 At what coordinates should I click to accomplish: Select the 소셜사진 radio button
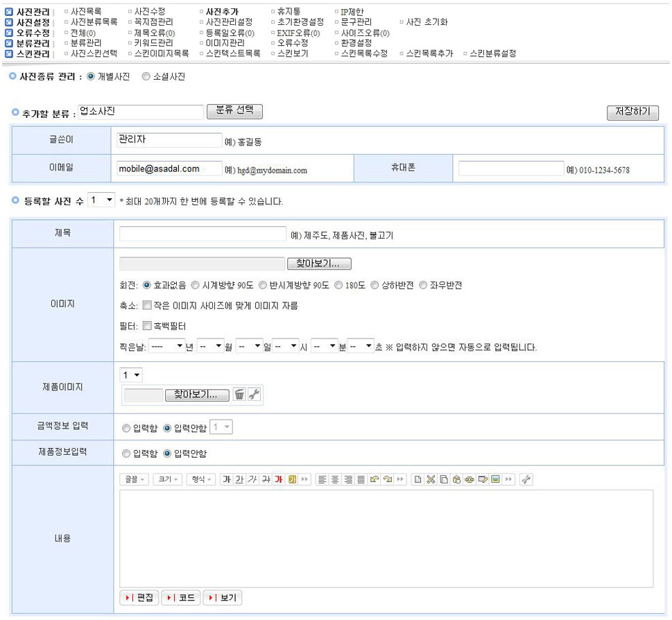click(146, 77)
